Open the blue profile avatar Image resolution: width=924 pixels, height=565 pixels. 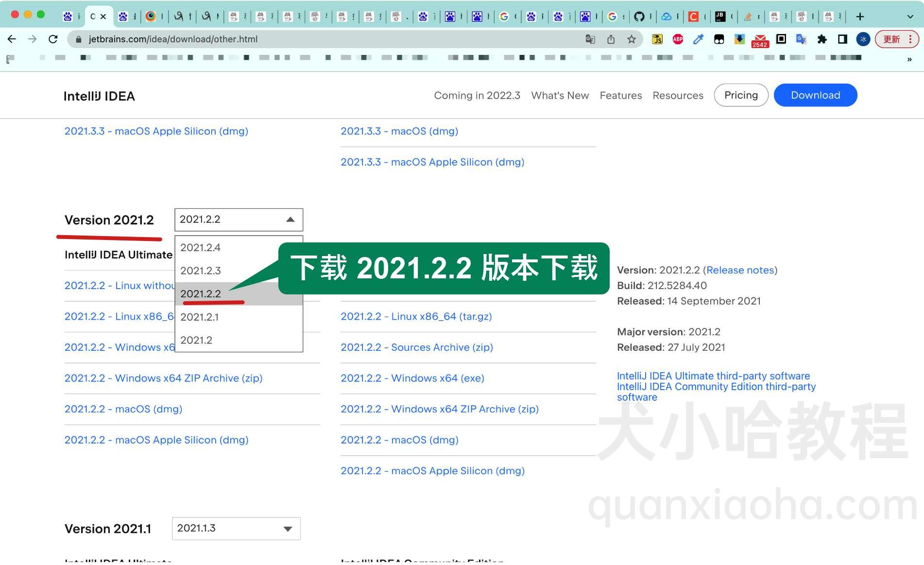[x=863, y=39]
